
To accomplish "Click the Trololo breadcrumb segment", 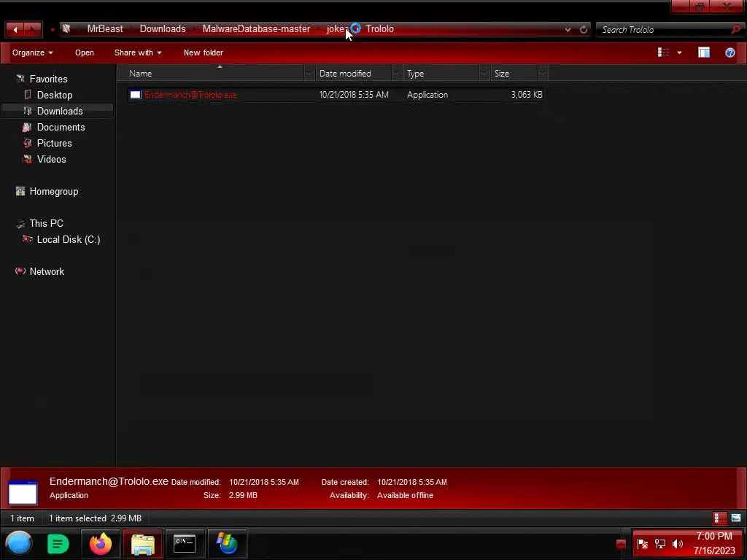I will pos(379,29).
